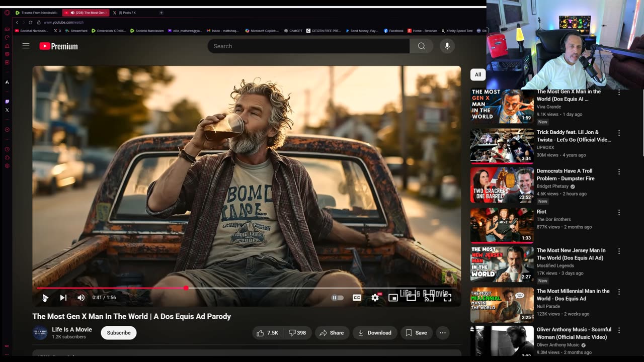Enter full screen mode
The height and width of the screenshot is (362, 644).
pos(447,298)
